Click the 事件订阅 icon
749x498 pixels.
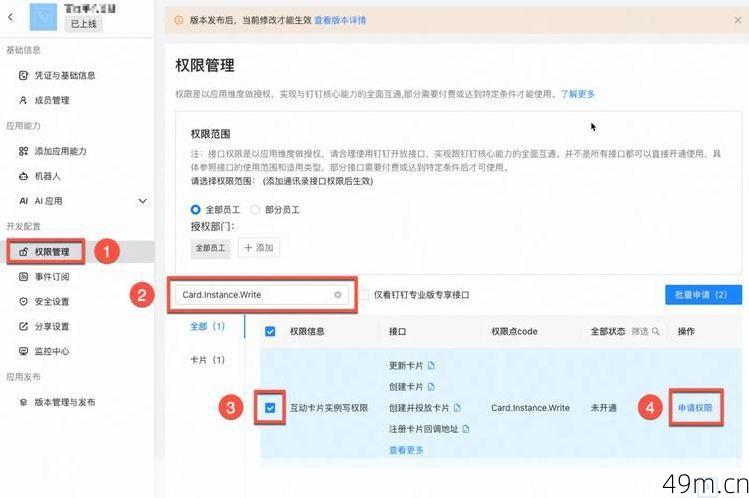tap(23, 277)
